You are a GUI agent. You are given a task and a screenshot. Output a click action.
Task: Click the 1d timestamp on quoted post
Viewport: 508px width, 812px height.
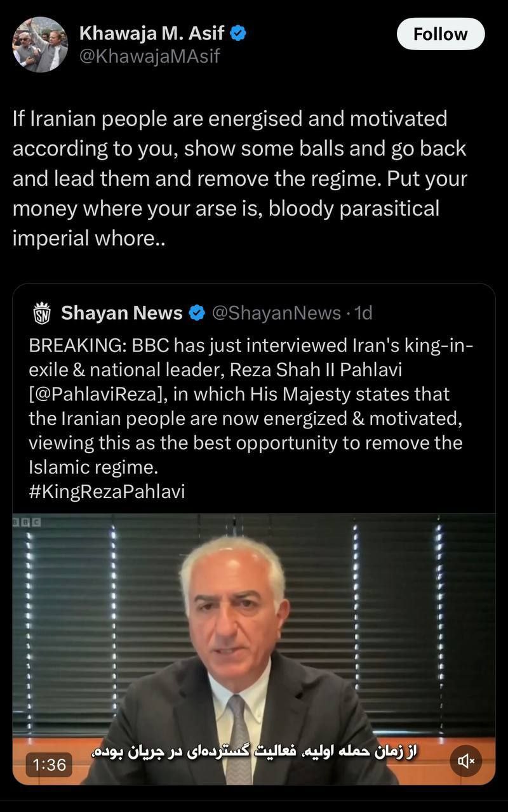[364, 313]
